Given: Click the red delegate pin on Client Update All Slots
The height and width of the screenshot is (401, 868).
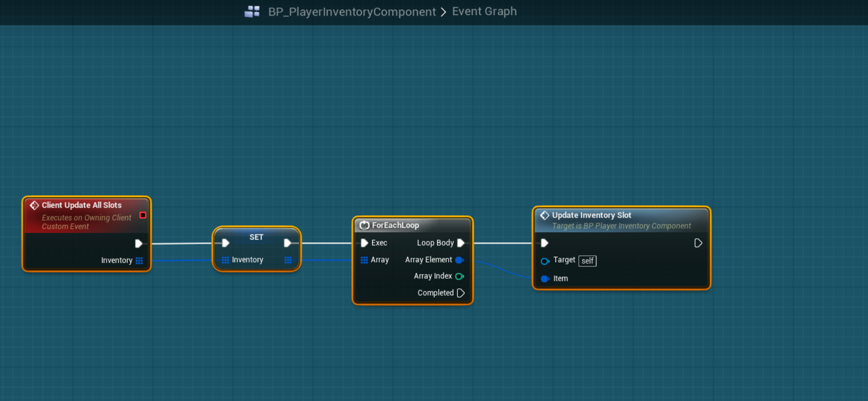Looking at the screenshot, I should pos(143,215).
